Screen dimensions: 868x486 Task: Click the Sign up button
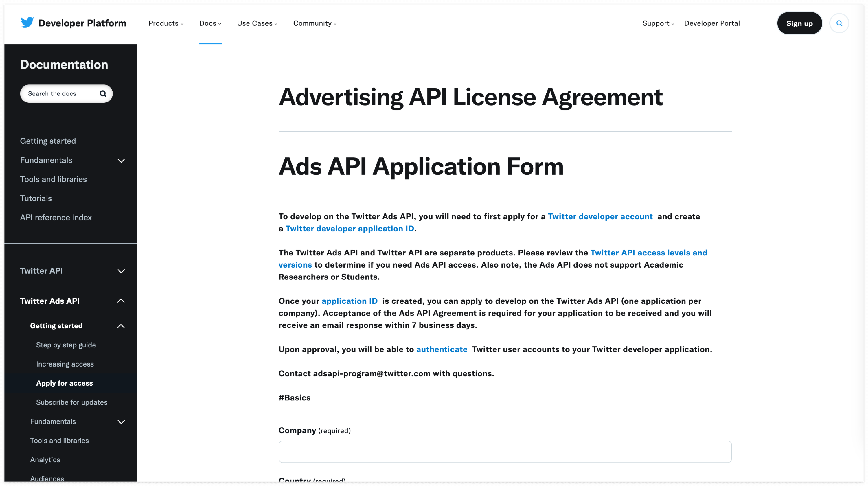click(x=799, y=23)
